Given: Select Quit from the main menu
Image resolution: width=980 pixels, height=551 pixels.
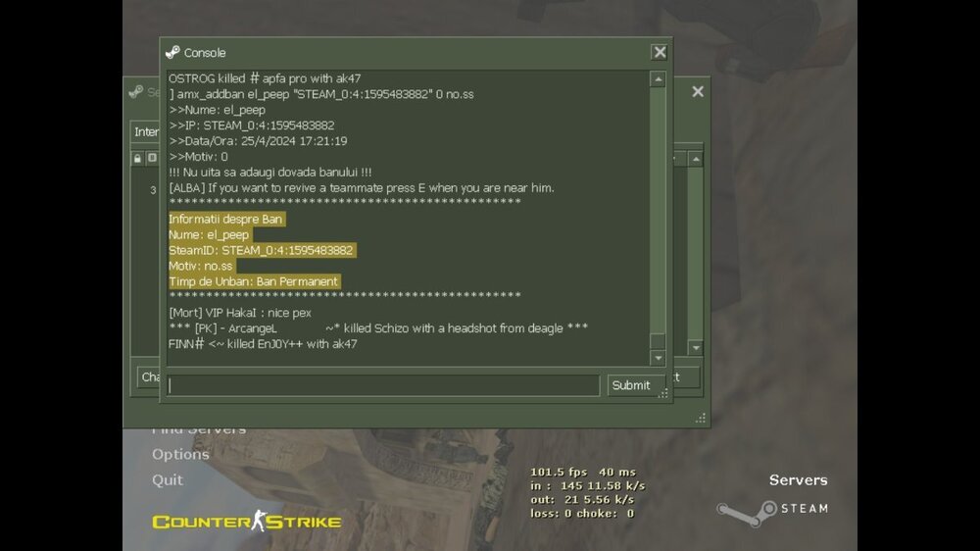Looking at the screenshot, I should point(168,479).
